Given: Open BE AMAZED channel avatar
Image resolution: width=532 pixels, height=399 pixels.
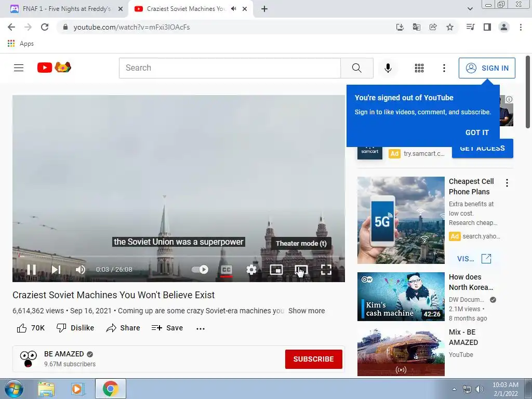Looking at the screenshot, I should coord(28,358).
